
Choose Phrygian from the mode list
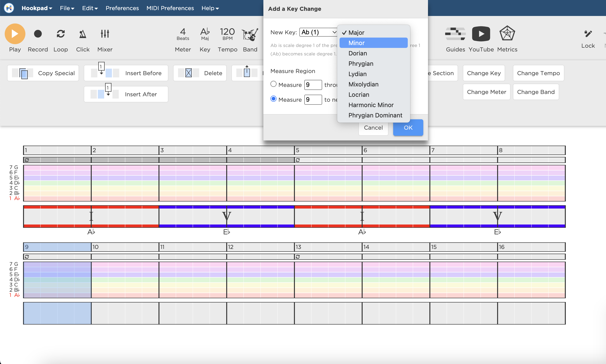click(x=373, y=64)
